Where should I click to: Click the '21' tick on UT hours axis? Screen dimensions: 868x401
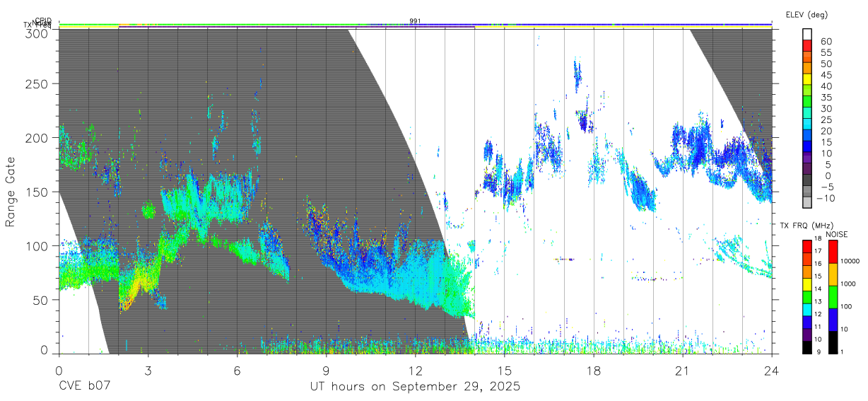(x=683, y=370)
